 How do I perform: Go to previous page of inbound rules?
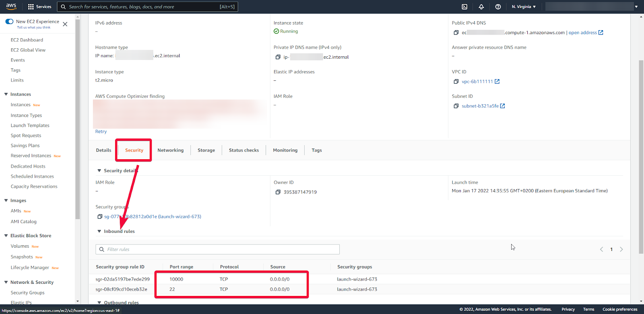[x=602, y=249]
